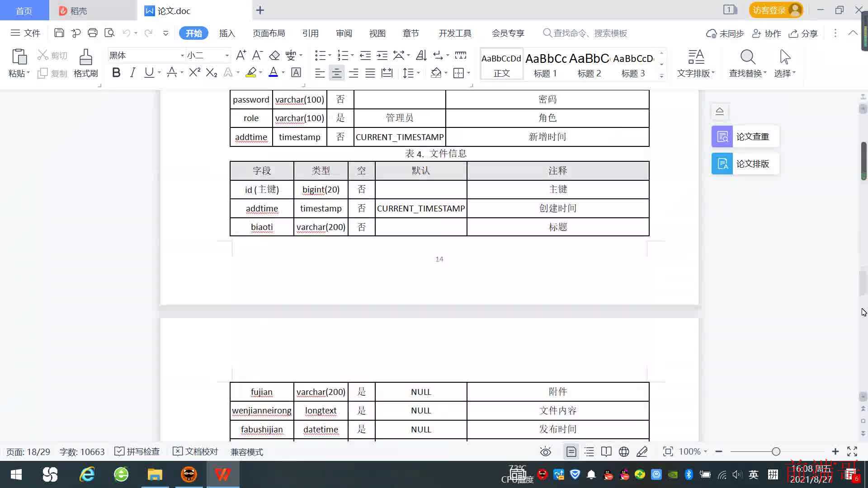Switch to the References tab

tap(310, 33)
